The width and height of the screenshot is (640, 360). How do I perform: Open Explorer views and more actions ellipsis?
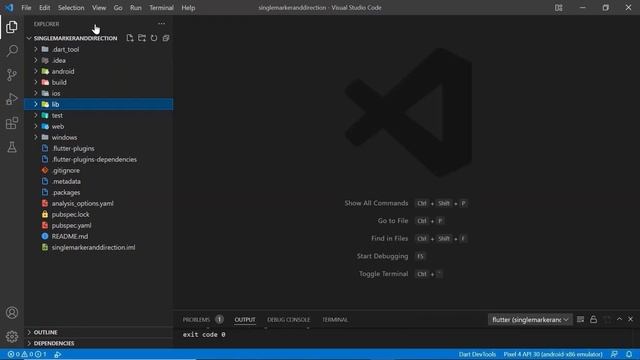coord(162,24)
